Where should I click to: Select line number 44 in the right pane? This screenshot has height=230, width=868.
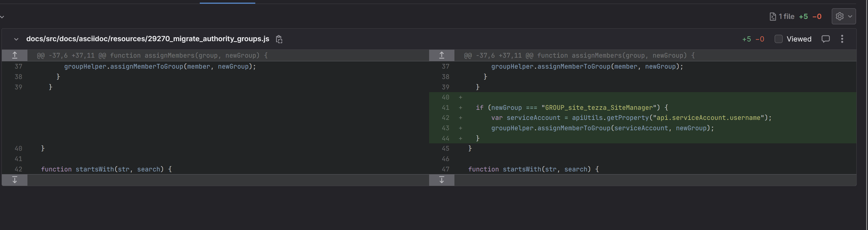click(446, 138)
